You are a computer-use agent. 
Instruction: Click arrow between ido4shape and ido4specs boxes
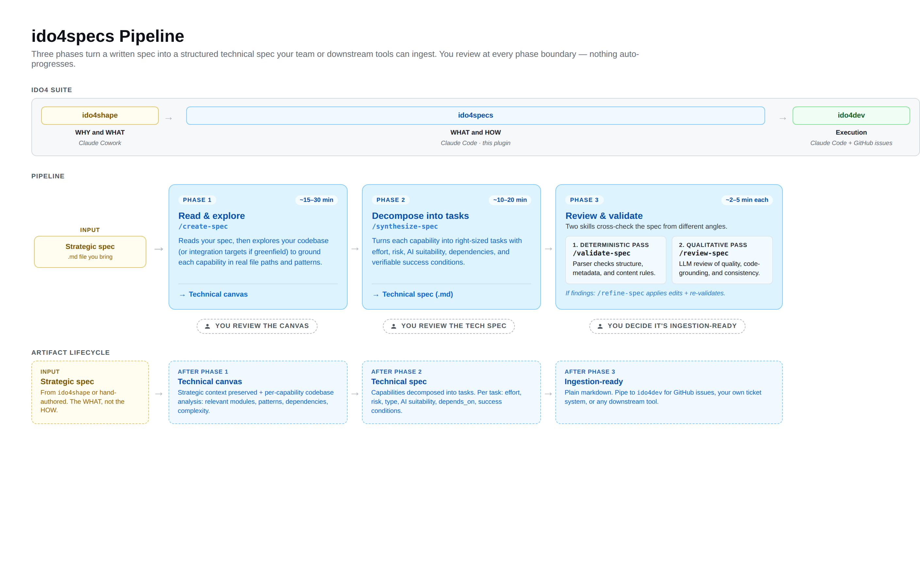(x=169, y=119)
